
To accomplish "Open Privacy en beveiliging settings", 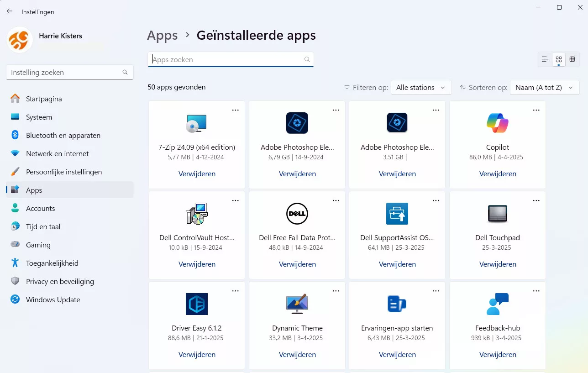I will (70, 281).
